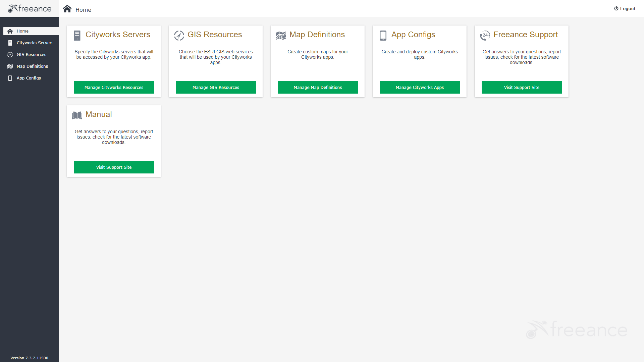
Task: Click server icon on Cityworks Servers card
Action: 77,35
